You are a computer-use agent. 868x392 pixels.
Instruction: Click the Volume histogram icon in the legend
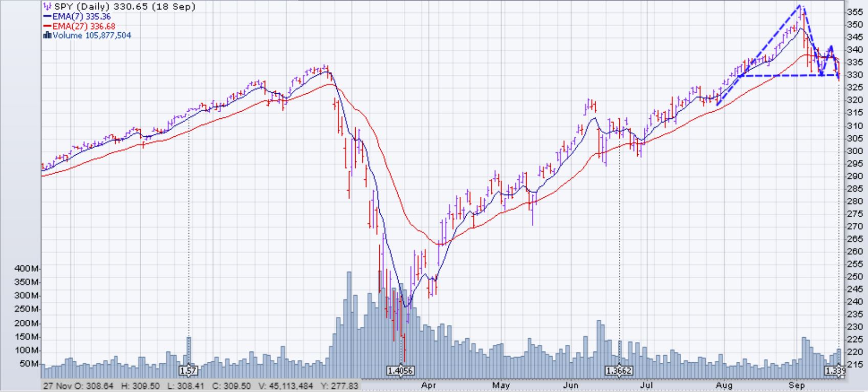(47, 35)
